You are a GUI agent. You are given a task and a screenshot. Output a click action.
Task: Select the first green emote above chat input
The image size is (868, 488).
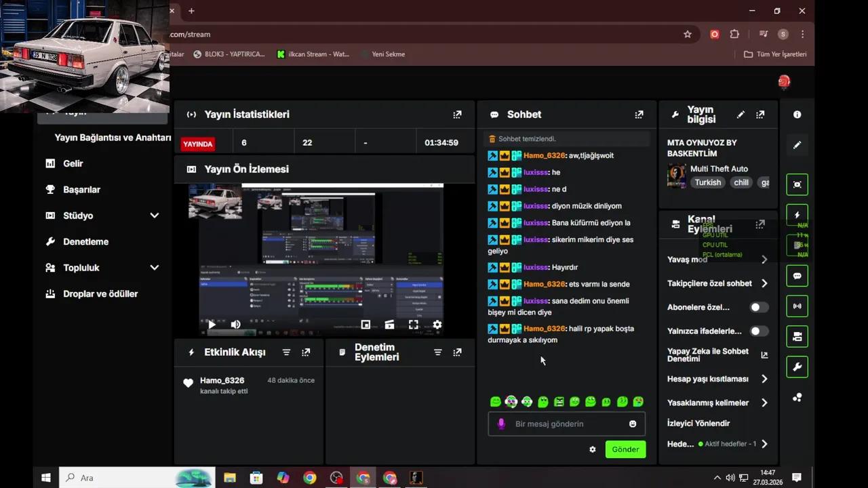(496, 401)
